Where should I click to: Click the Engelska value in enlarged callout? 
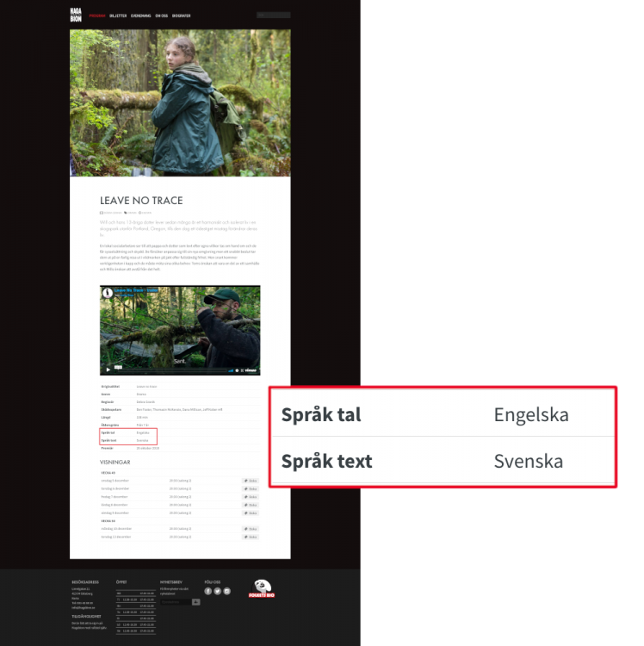point(531,415)
